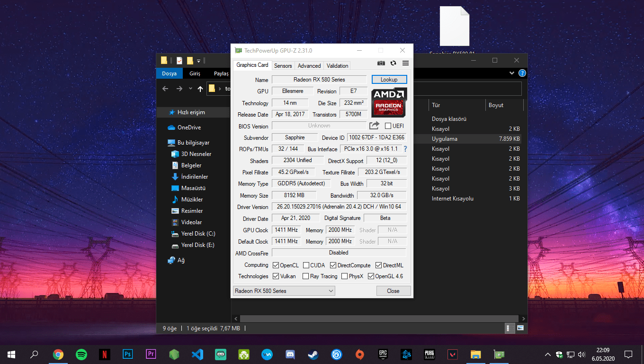Open the GPU-Z hamburger menu
Image resolution: width=644 pixels, height=364 pixels.
point(405,63)
